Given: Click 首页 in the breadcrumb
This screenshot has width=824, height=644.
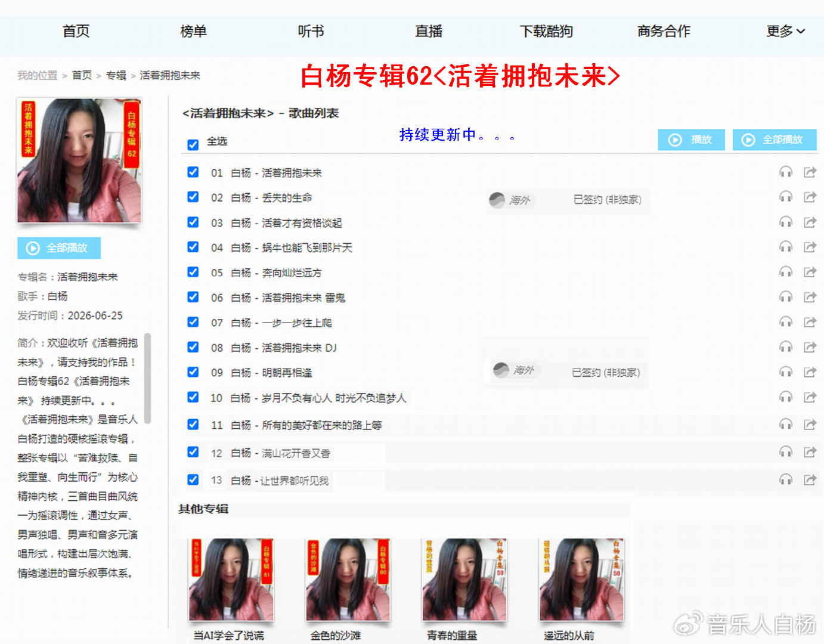Looking at the screenshot, I should tap(82, 75).
